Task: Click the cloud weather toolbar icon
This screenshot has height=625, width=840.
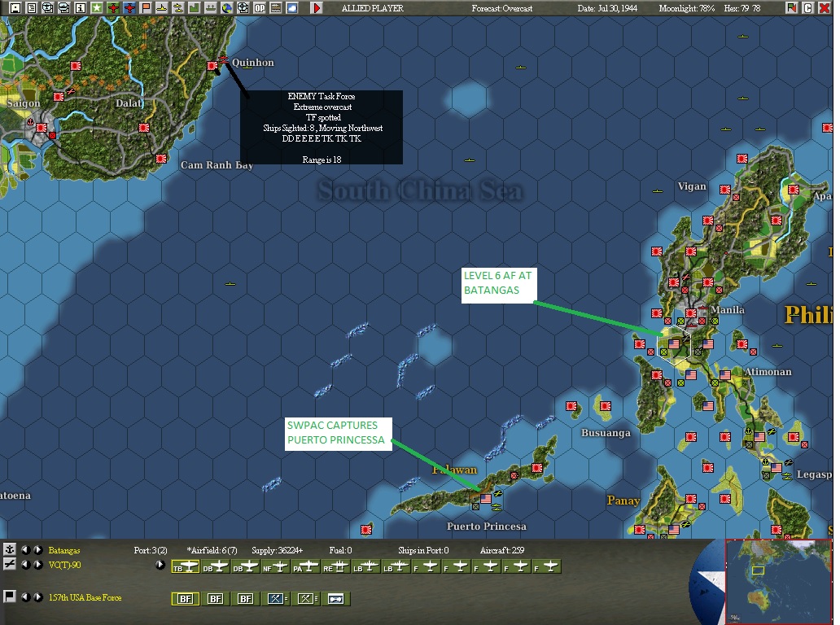Action: (292, 8)
